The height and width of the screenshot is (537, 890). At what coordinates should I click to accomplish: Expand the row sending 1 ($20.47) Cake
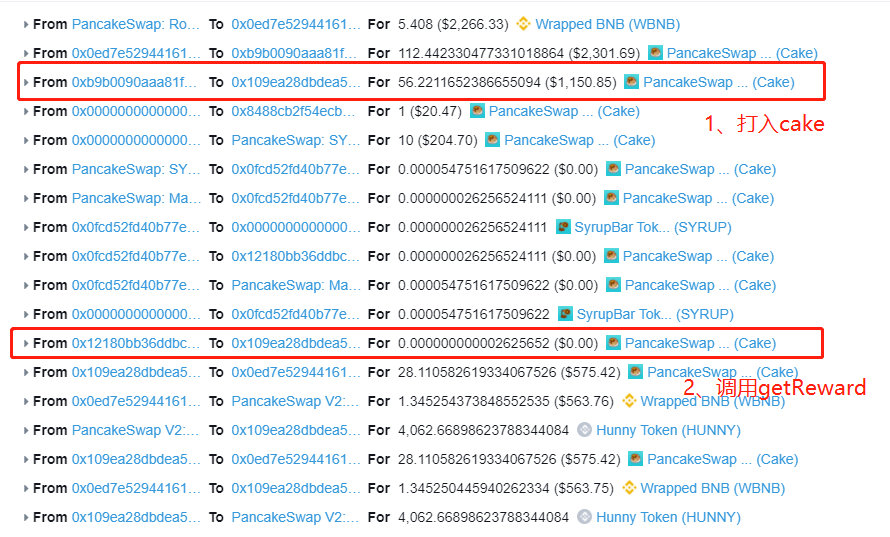[x=26, y=111]
